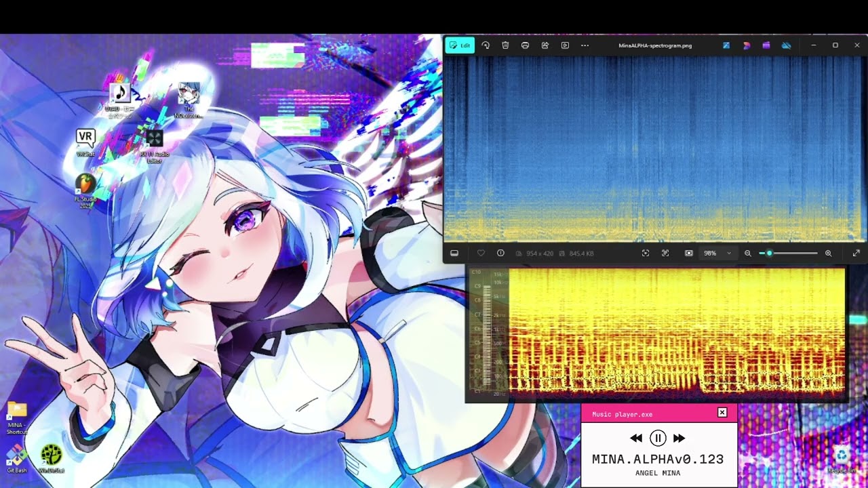Open RX 11 Audio Editor shortcut
The image size is (868, 488).
pyautogui.click(x=154, y=146)
